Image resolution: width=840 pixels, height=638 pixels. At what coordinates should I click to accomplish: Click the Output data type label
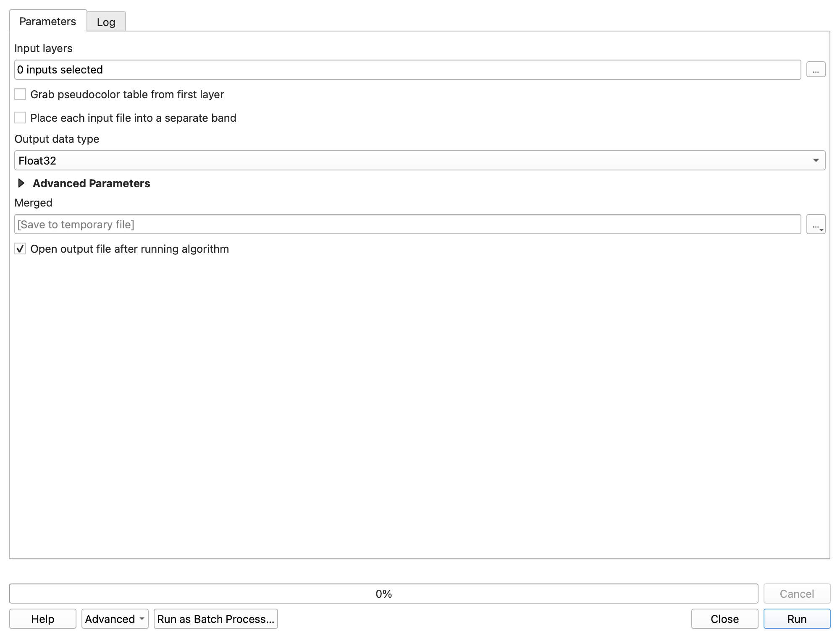(x=57, y=139)
